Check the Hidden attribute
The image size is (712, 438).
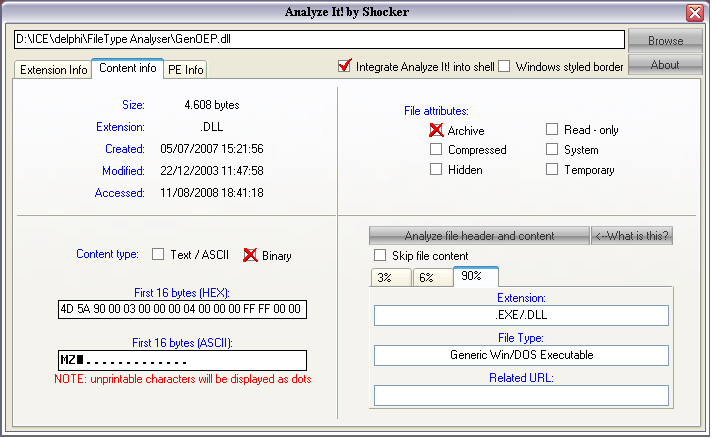436,169
